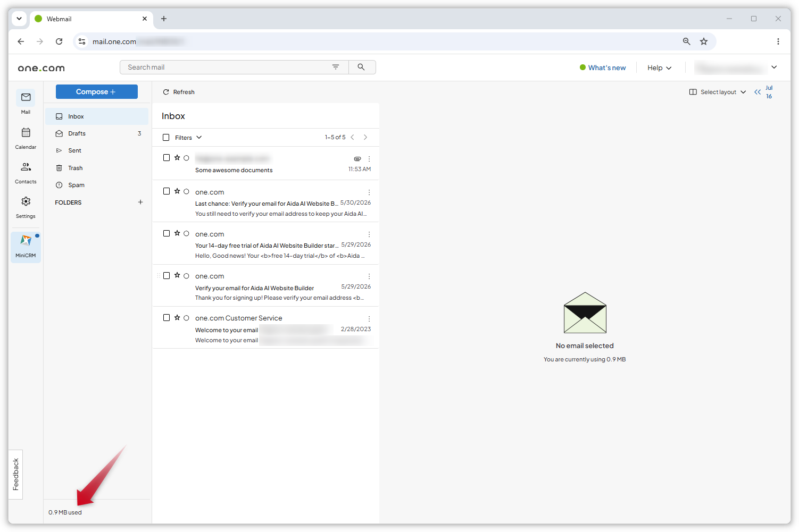Viewport: 799px width, 532px height.
Task: Bookmark this page with star icon
Action: (704, 41)
